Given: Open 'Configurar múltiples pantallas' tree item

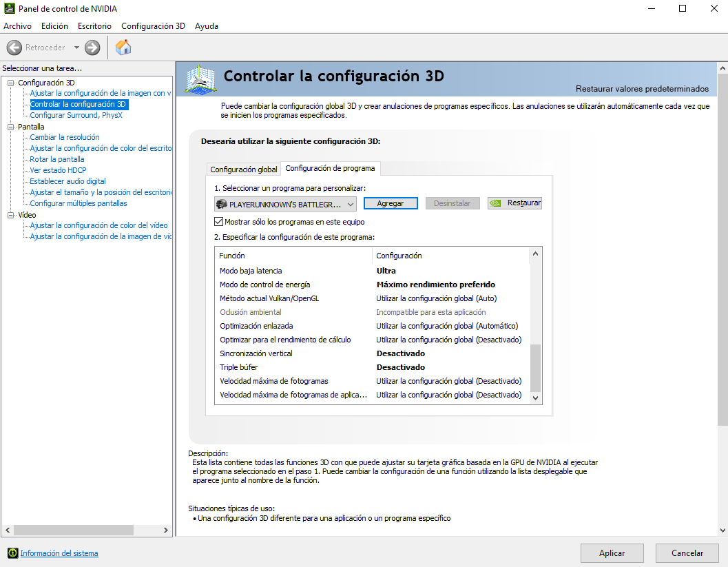Looking at the screenshot, I should (x=79, y=203).
